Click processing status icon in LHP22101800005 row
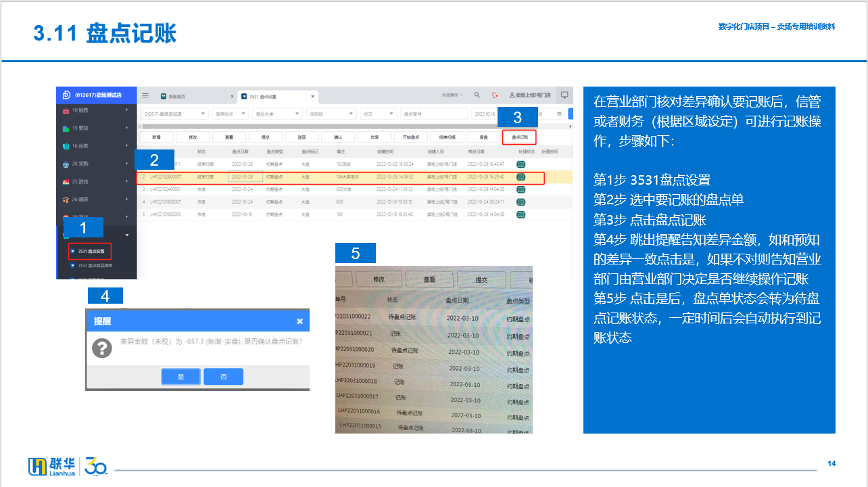The width and height of the screenshot is (868, 487). point(521,214)
